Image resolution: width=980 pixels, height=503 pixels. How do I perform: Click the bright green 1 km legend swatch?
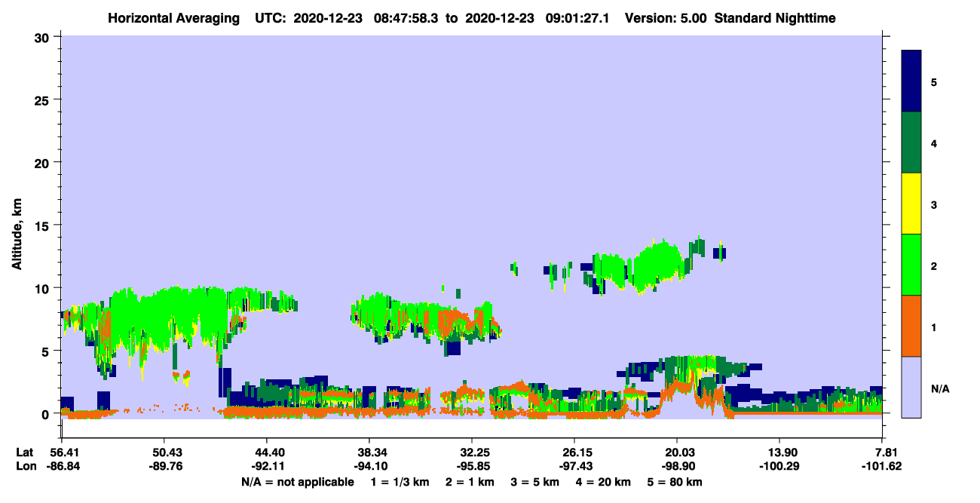pos(911,265)
